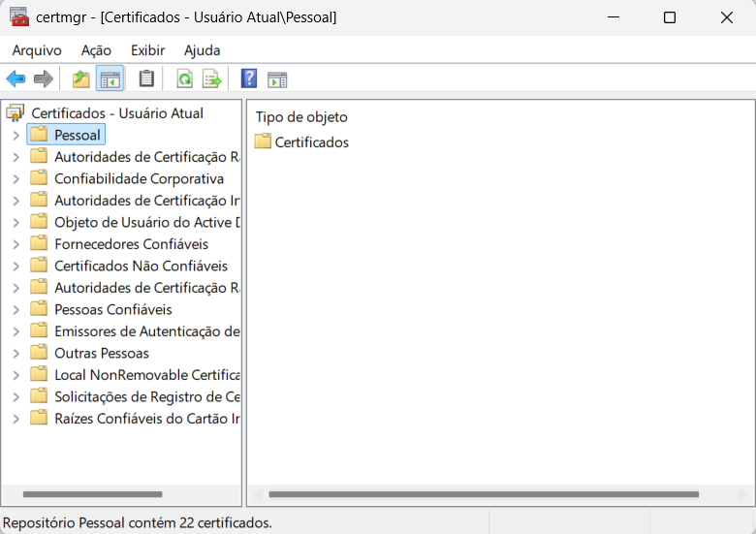Select Emissores de Autenticação item
This screenshot has height=534, width=756.
point(147,331)
